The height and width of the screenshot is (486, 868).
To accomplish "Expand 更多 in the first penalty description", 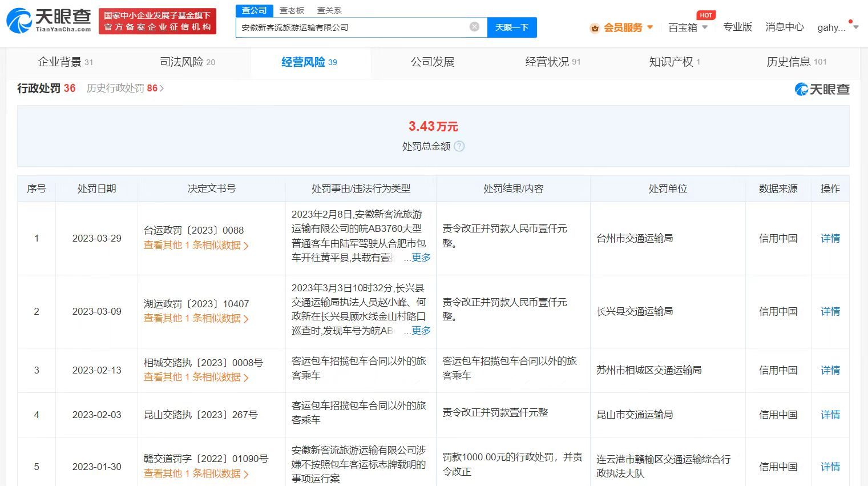I will coord(421,258).
